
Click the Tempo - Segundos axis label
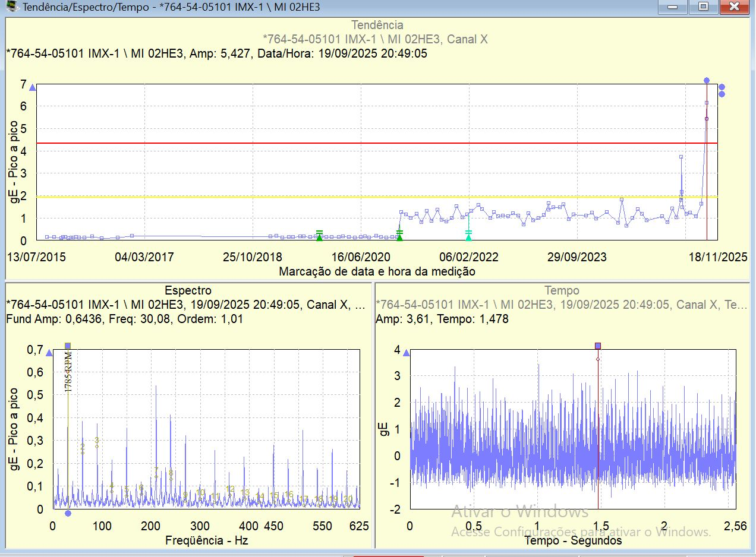point(573,540)
